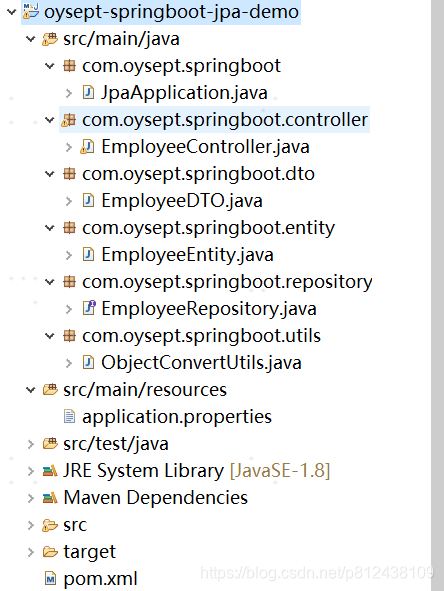Viewport: 444px width, 591px height.
Task: Select the Maven Dependencies label
Action: (156, 498)
